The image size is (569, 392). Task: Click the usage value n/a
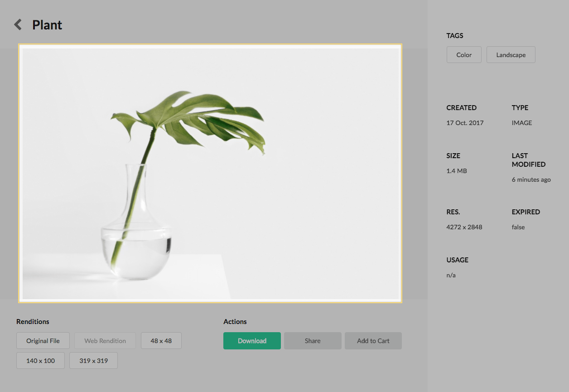coord(451,275)
